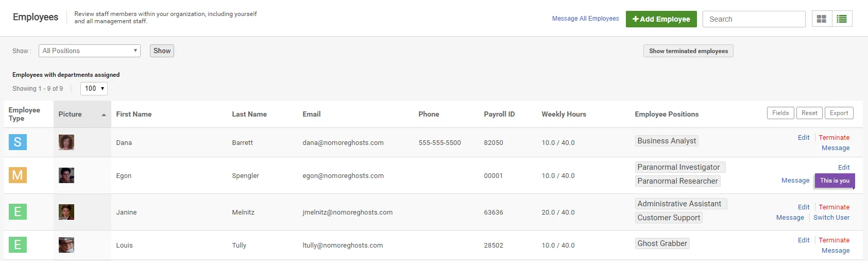Open Dana Barrett's profile picture
This screenshot has width=868, height=261.
click(66, 142)
